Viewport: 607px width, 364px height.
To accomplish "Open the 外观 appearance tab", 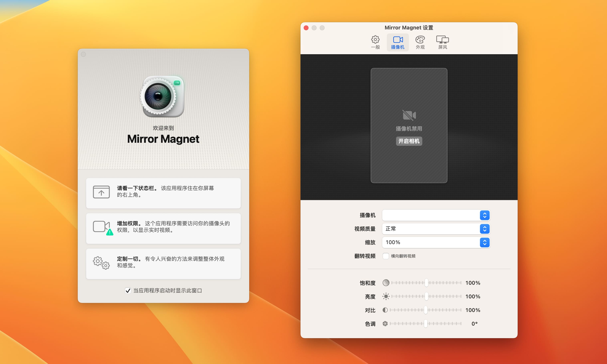I will tap(420, 42).
